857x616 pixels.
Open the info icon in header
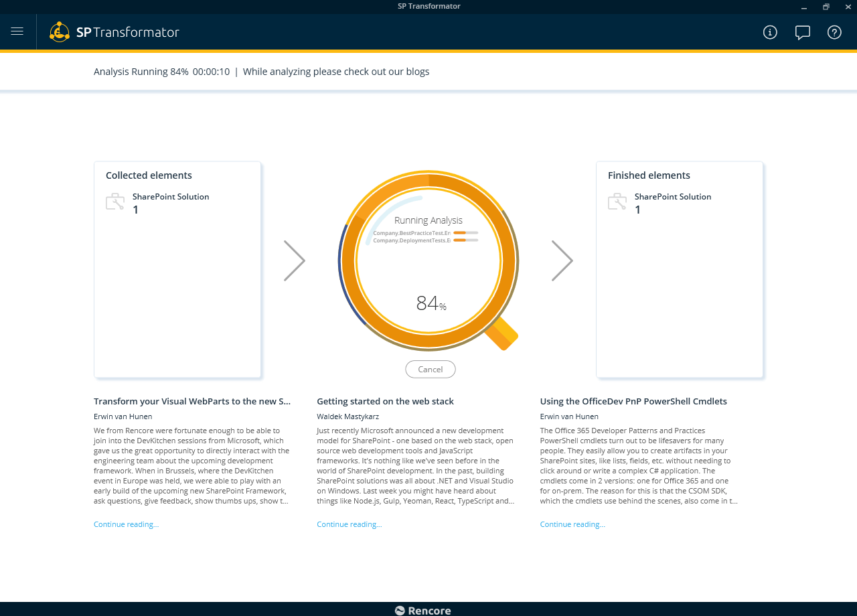click(770, 32)
